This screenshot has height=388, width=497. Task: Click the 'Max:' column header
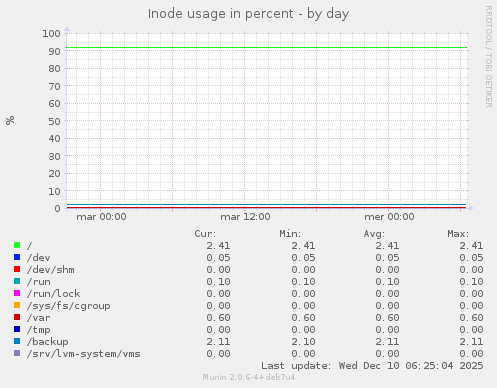(x=458, y=234)
